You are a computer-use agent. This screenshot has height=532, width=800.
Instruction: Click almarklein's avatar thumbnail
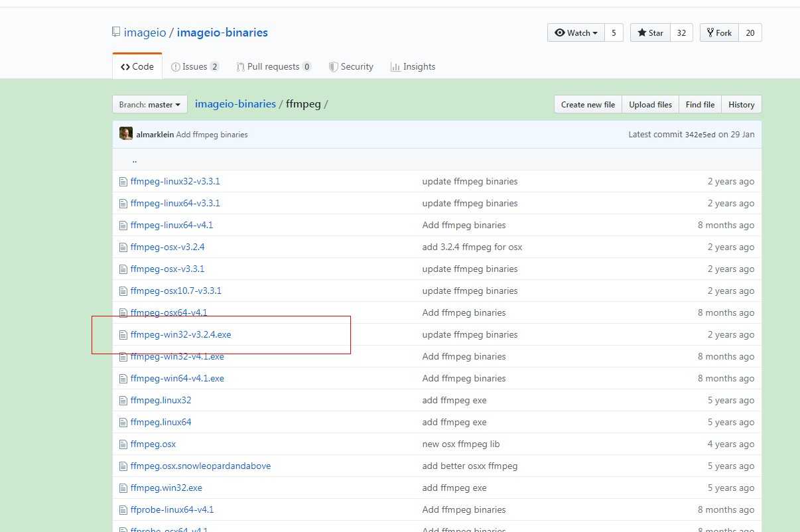126,133
